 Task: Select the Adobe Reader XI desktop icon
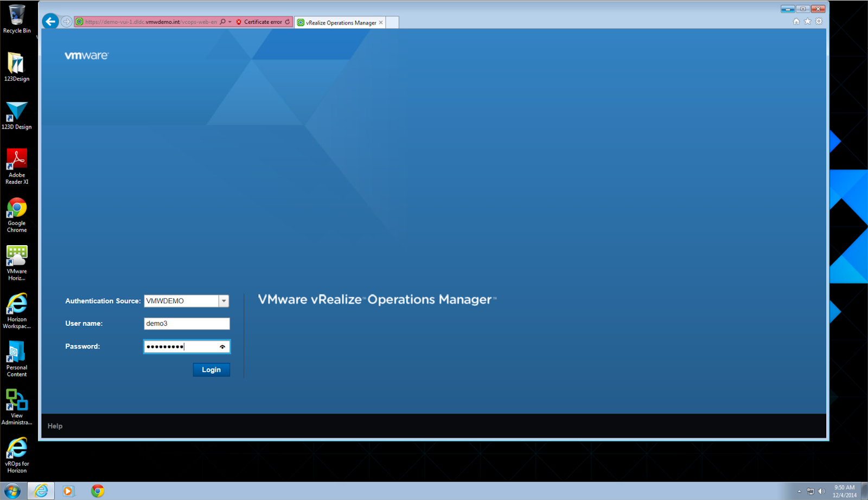coord(17,166)
